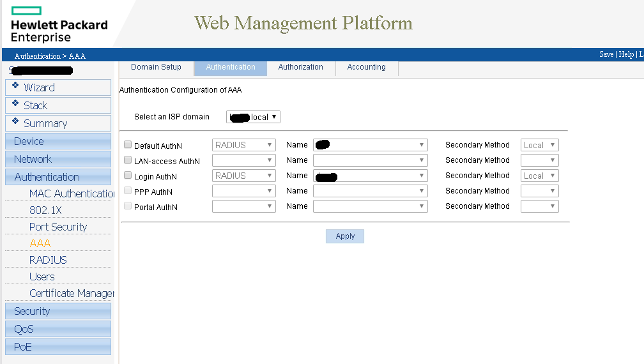Open Default AuthN RADIUS method dropdown
The width and height of the screenshot is (644, 364).
tap(243, 145)
